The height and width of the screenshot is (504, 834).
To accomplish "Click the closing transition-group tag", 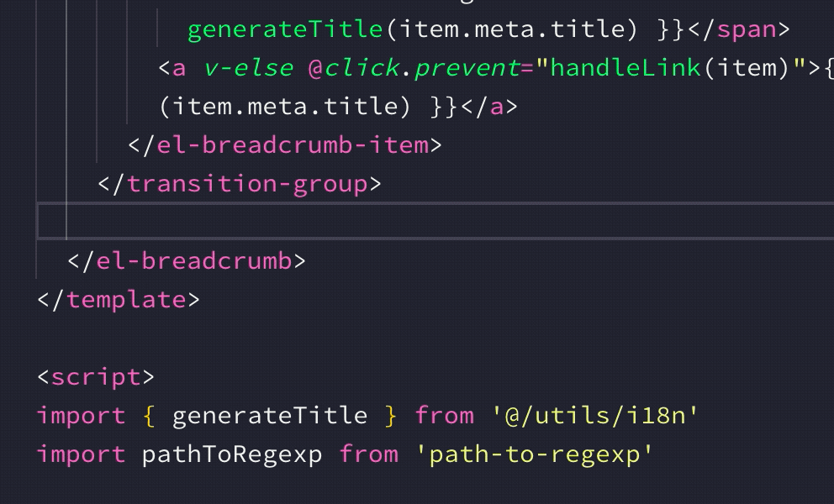I will tap(240, 184).
